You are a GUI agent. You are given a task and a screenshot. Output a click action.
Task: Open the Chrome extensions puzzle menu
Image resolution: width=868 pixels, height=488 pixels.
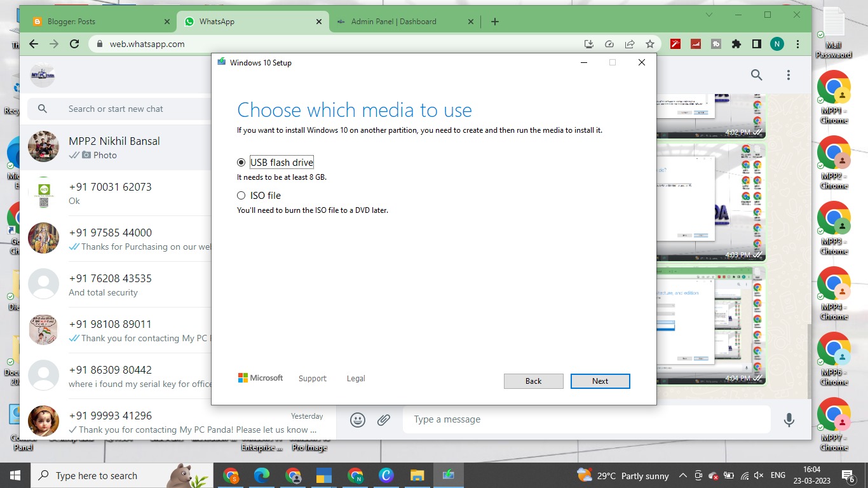(x=736, y=44)
